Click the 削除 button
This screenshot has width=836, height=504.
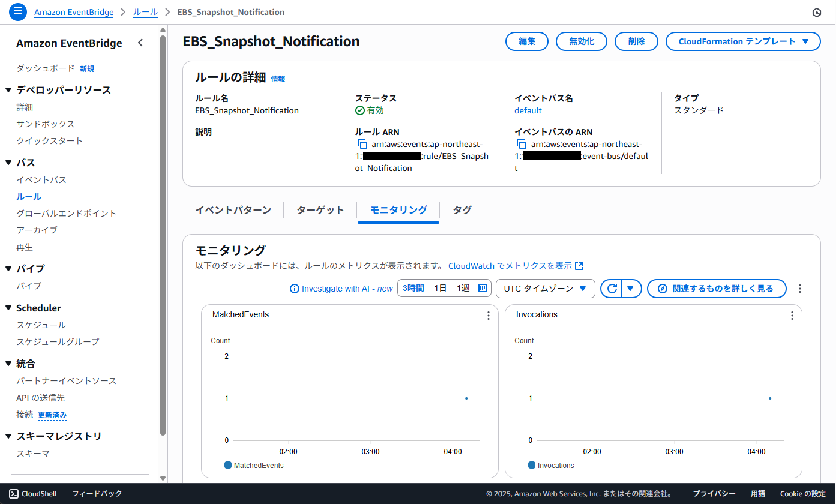[636, 41]
